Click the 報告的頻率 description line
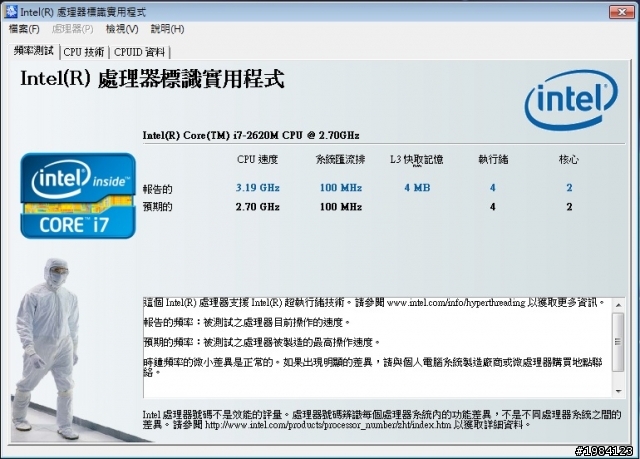This screenshot has height=459, width=640. click(247, 323)
